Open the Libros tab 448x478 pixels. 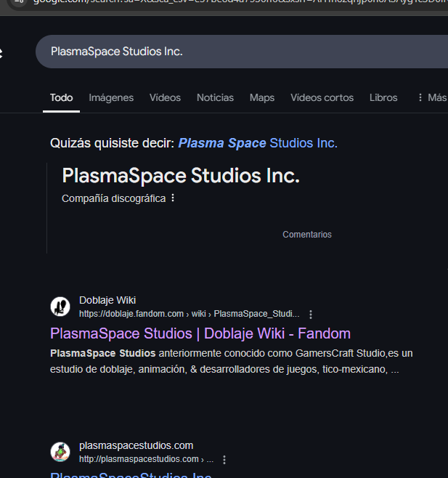[x=383, y=97]
